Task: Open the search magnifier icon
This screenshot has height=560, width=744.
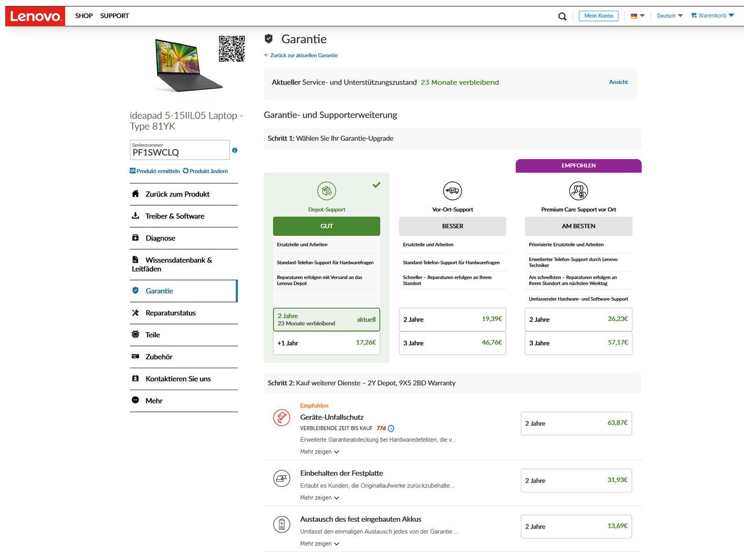Action: (562, 16)
